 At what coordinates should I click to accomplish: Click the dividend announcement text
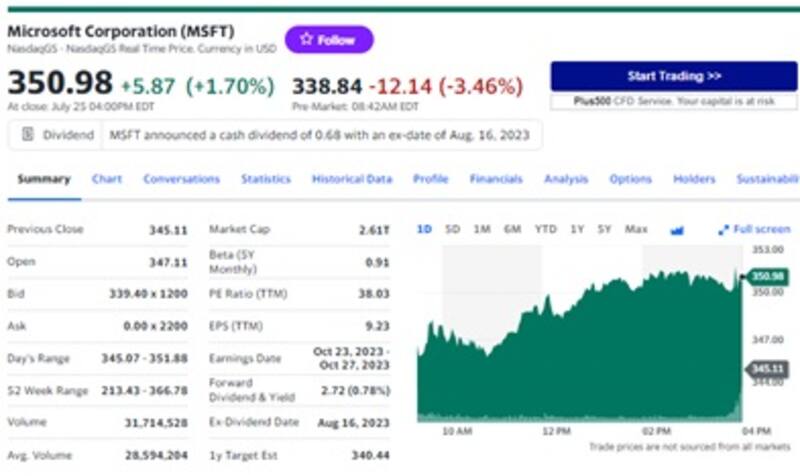coord(319,134)
